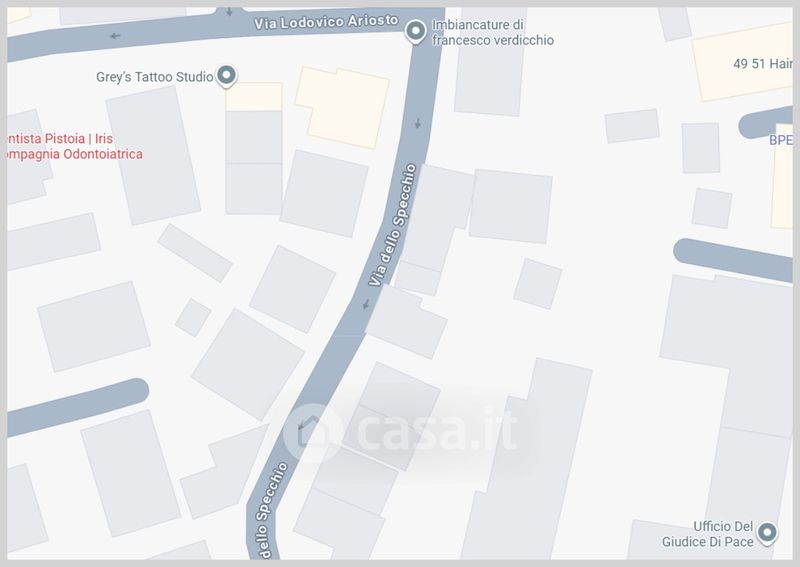
Task: Click the central Via dello Specchio street label
Action: [393, 225]
